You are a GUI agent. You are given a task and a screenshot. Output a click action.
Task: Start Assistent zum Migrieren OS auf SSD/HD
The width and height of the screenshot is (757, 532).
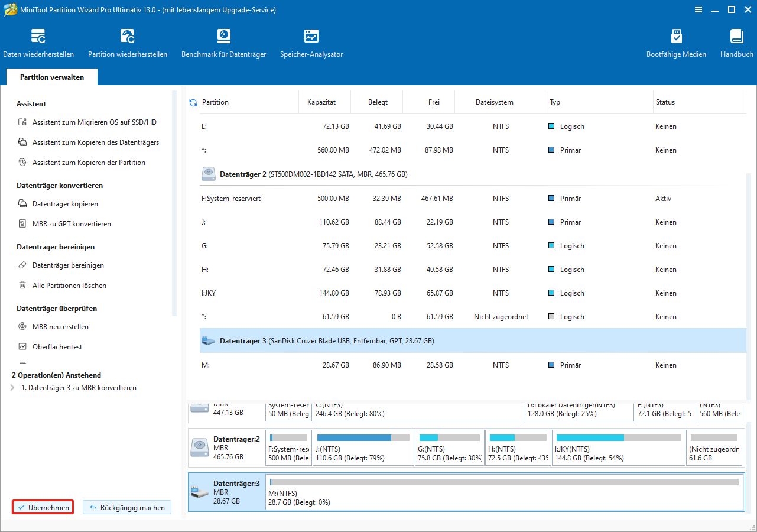coord(94,122)
